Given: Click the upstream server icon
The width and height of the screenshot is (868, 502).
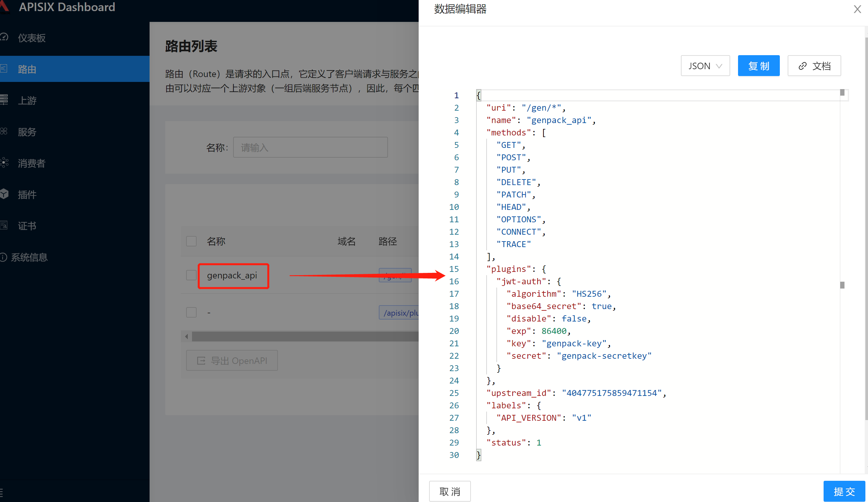Looking at the screenshot, I should (4, 100).
